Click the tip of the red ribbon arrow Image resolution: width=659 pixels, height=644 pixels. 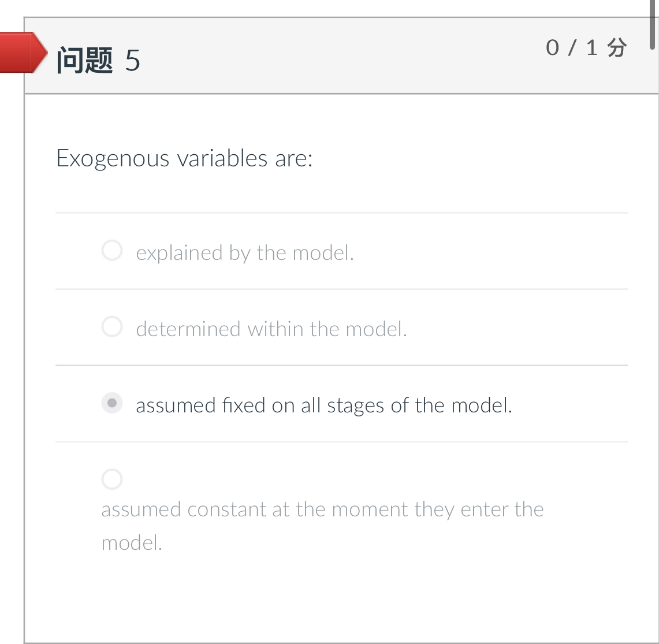click(x=46, y=54)
